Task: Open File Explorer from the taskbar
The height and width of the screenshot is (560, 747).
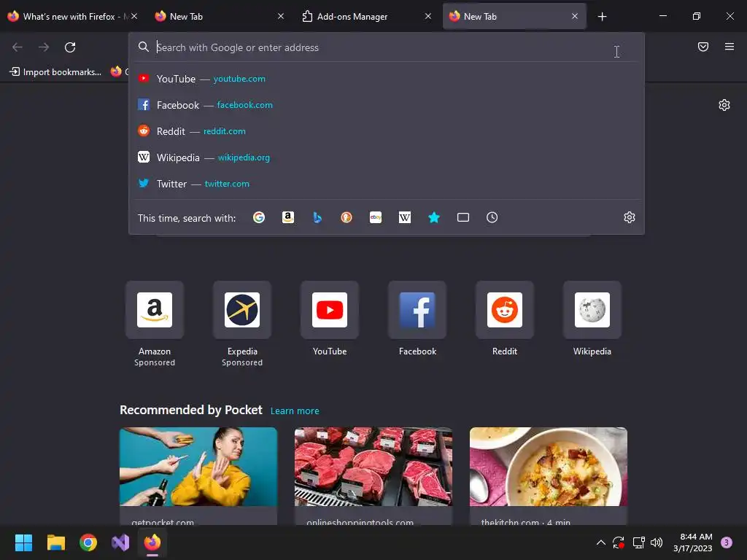Action: click(x=55, y=542)
